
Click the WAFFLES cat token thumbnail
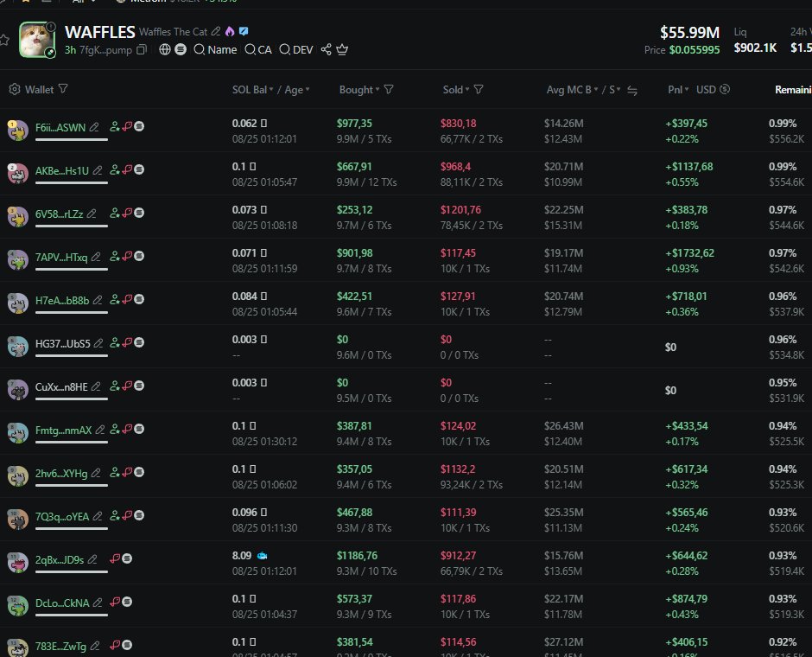coord(37,40)
